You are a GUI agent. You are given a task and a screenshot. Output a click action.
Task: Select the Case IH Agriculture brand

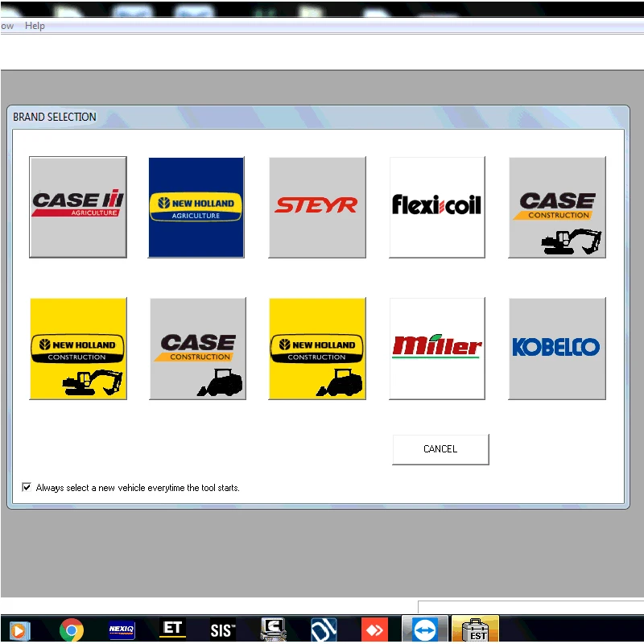[x=78, y=207]
